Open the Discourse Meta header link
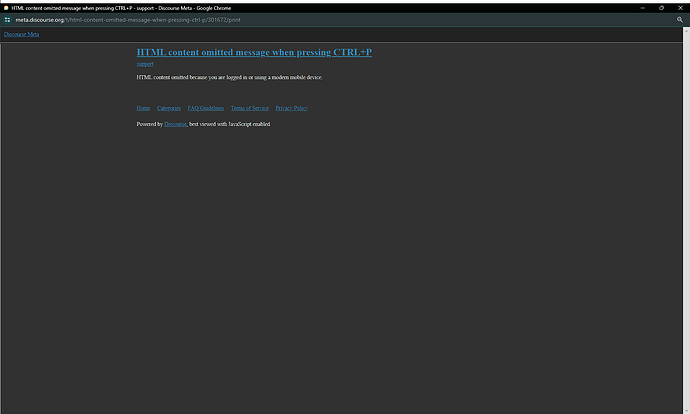Image resolution: width=690 pixels, height=414 pixels. click(x=22, y=34)
